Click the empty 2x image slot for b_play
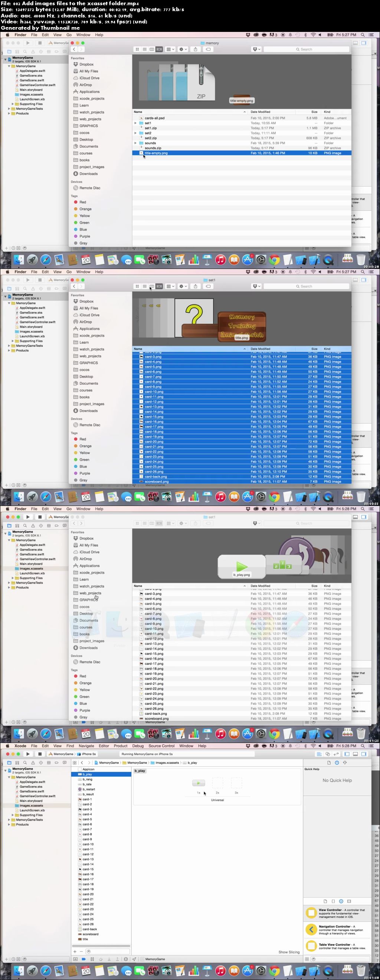Image resolution: width=380 pixels, height=980 pixels. pos(217,783)
